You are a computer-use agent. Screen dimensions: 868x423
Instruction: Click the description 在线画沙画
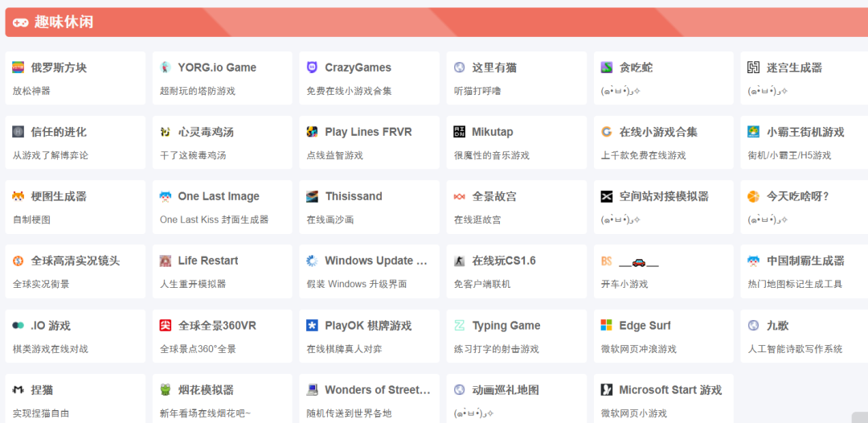click(x=330, y=220)
